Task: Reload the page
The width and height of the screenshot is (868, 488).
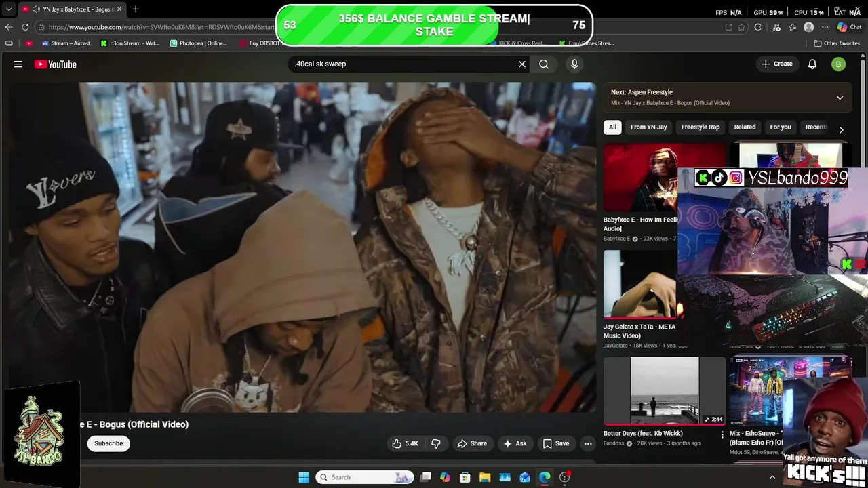Action: (25, 27)
